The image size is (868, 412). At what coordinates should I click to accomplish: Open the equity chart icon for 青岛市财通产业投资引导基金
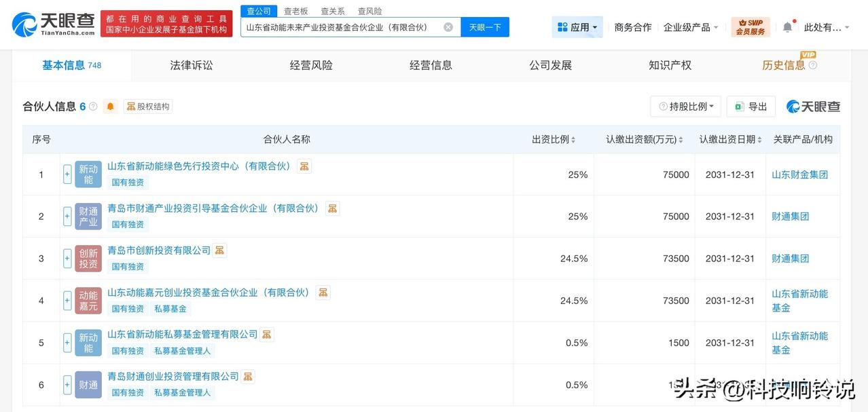(x=332, y=208)
